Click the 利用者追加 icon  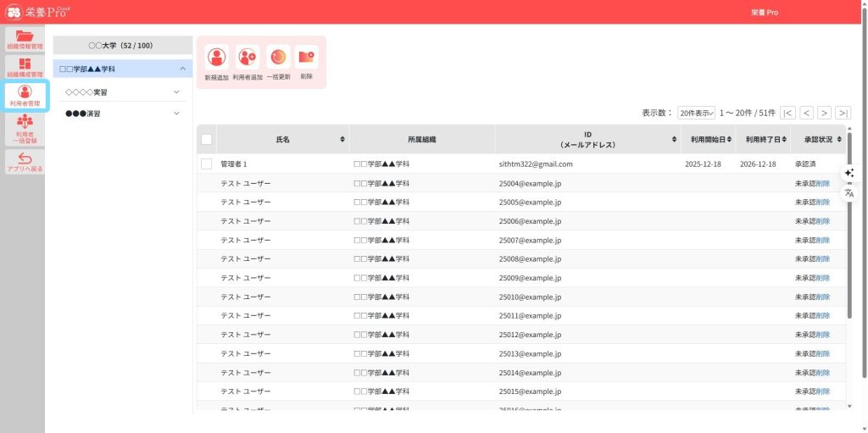pos(248,58)
